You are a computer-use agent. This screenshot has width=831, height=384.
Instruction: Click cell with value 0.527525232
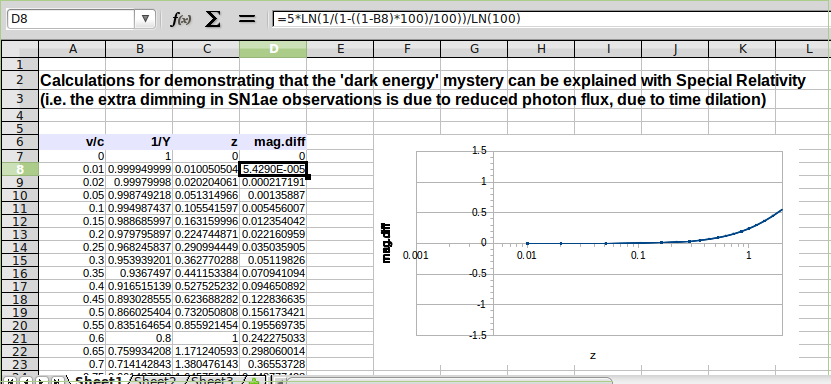pos(206,287)
